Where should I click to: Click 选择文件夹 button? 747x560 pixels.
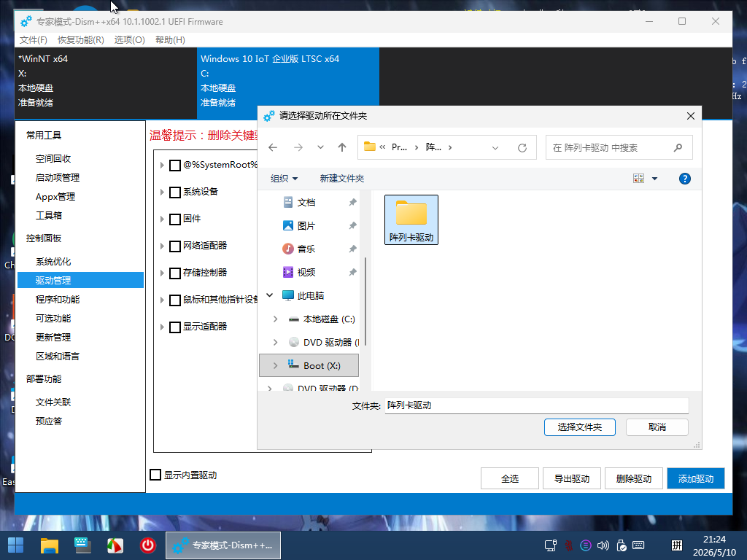pos(580,427)
